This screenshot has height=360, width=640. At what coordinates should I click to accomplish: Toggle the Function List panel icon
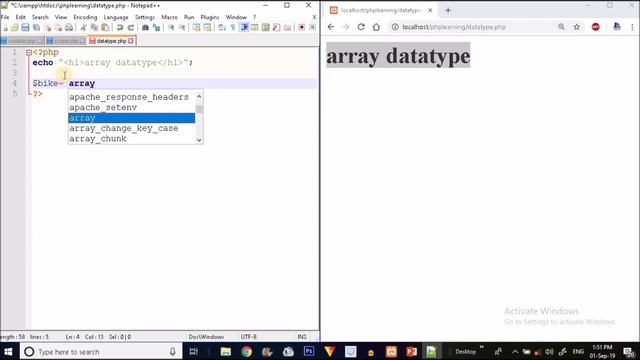pyautogui.click(x=277, y=28)
